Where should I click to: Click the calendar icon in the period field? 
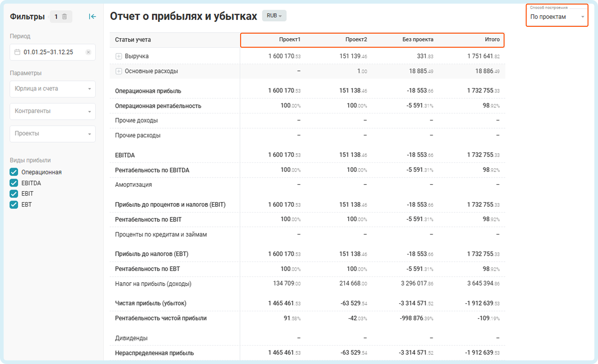(17, 52)
